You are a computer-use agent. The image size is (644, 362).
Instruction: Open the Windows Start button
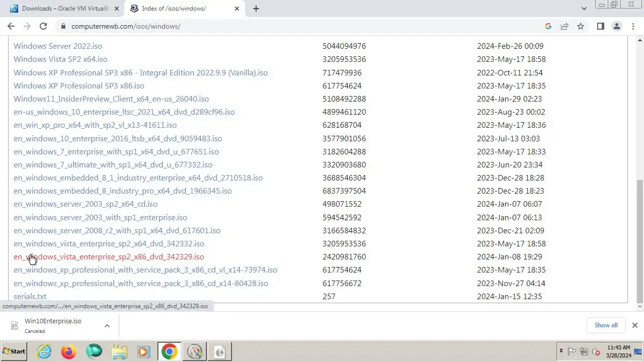coord(14,351)
